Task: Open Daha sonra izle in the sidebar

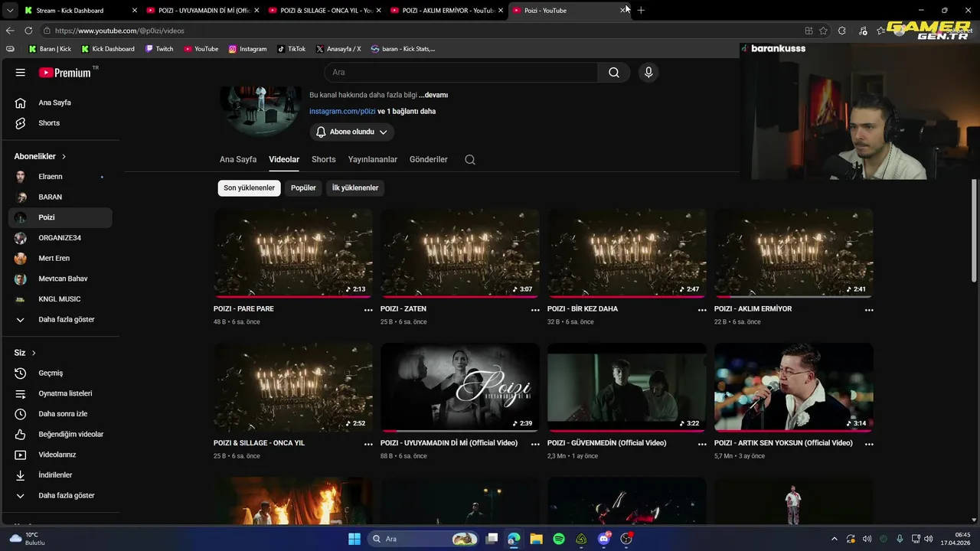Action: click(x=60, y=414)
